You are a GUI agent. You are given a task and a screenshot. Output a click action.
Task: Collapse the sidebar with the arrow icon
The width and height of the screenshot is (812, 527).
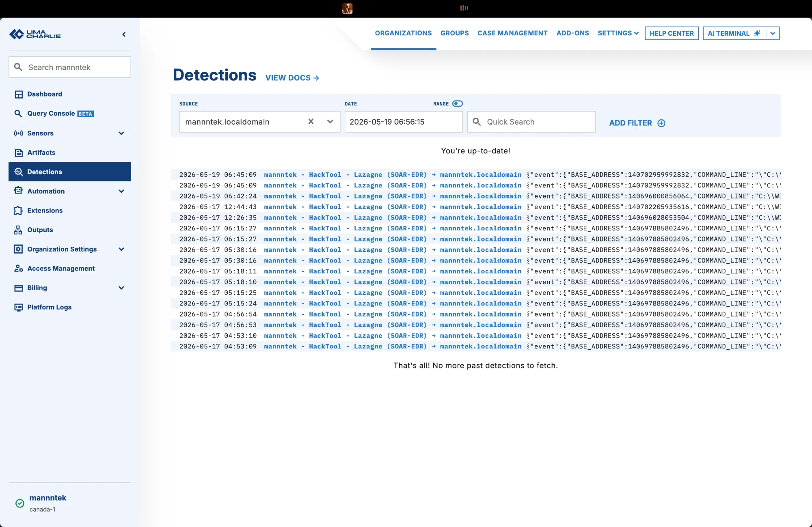click(124, 34)
